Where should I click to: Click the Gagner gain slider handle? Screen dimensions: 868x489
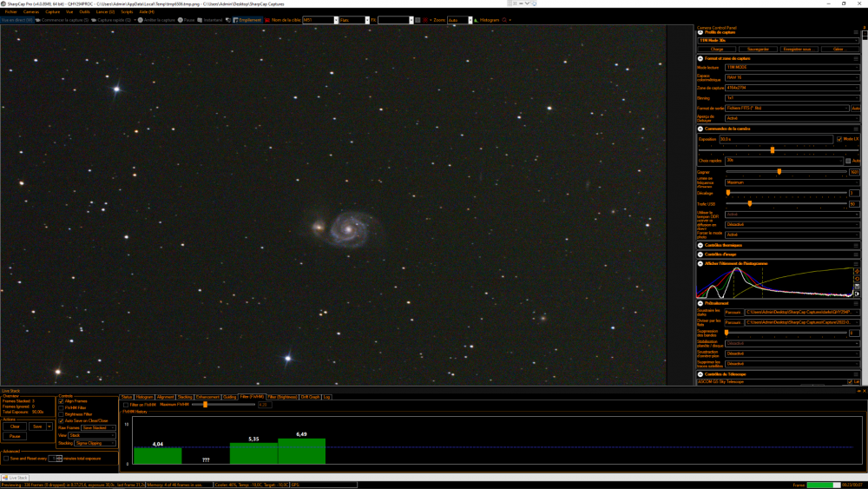pyautogui.click(x=779, y=172)
